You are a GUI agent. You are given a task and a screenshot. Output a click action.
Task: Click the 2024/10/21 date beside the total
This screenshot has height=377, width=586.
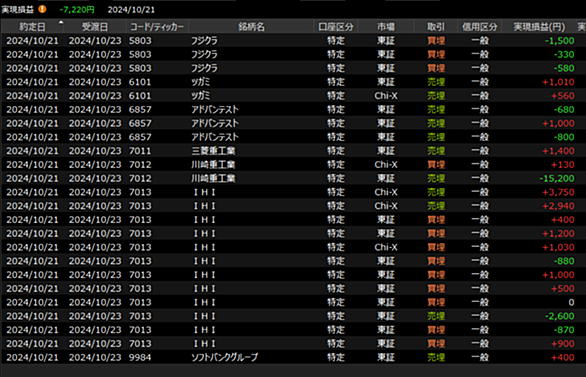click(131, 10)
